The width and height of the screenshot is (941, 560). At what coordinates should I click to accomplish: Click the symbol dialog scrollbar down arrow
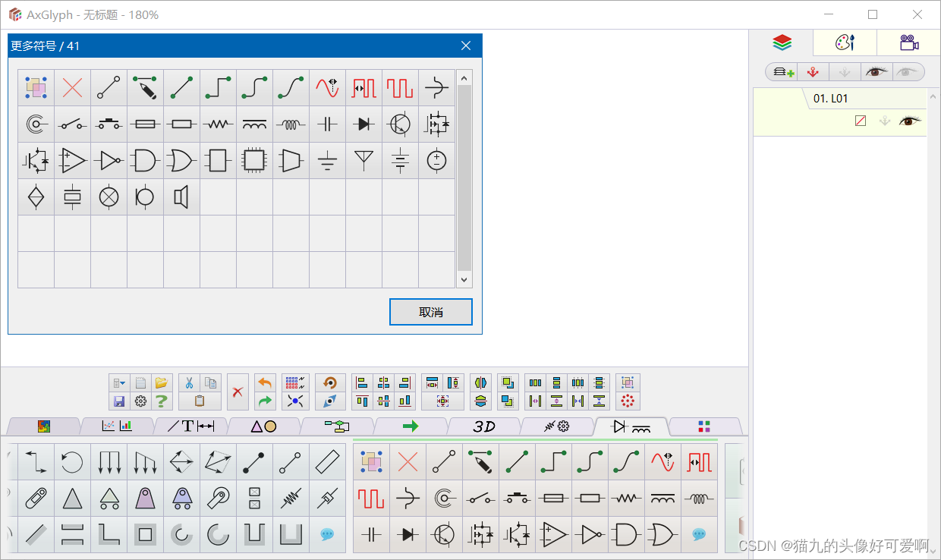point(464,280)
